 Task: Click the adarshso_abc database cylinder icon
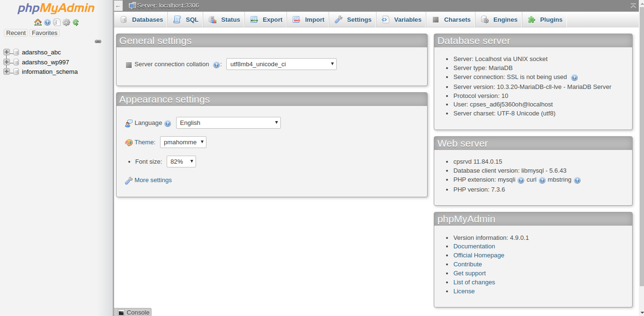pos(16,53)
